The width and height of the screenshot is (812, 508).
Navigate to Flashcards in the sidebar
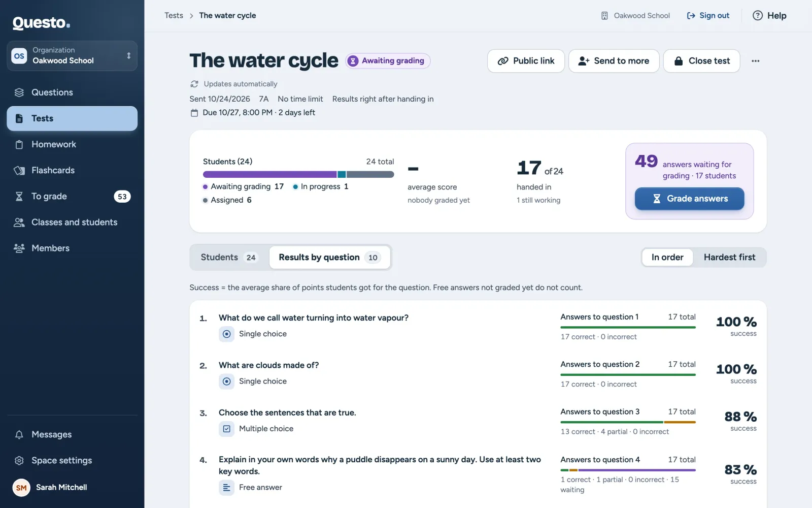[72, 170]
